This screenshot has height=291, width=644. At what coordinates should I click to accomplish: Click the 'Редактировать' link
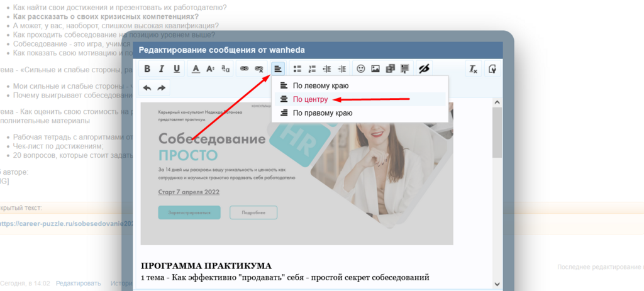[x=78, y=283]
